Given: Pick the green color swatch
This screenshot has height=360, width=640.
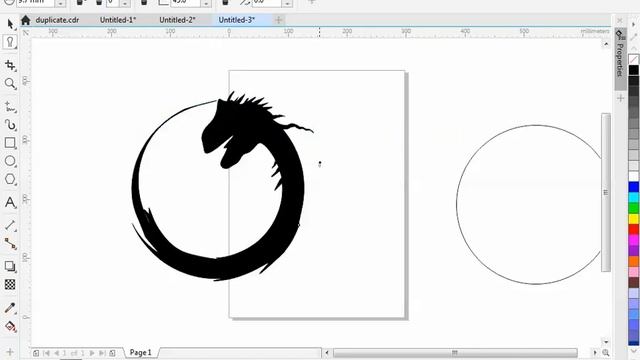Looking at the screenshot, I should tap(634, 208).
